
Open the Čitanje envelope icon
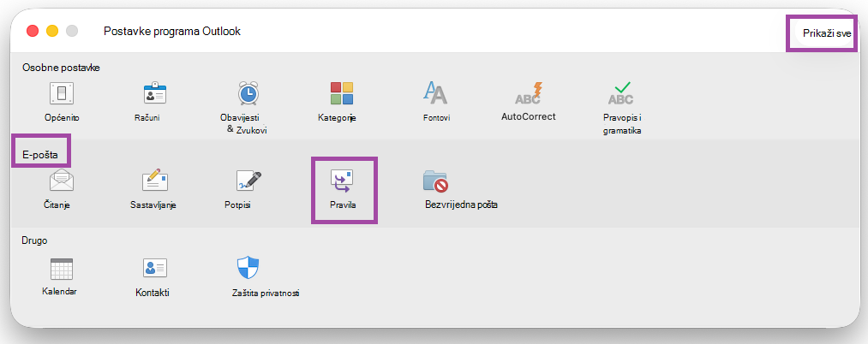point(62,181)
